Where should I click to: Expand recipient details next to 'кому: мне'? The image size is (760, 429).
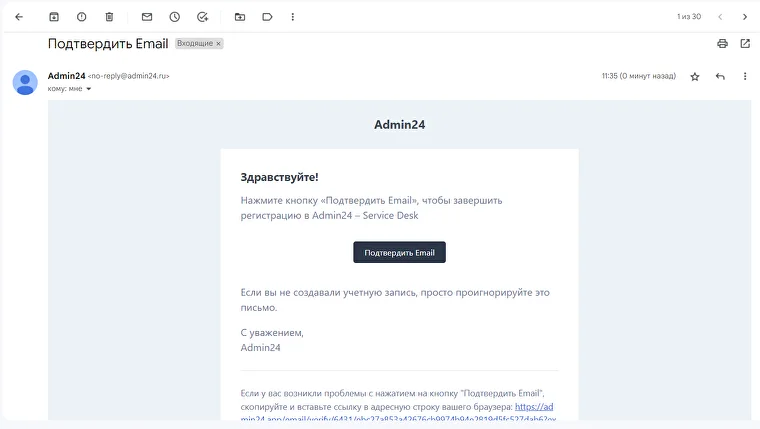(88, 89)
